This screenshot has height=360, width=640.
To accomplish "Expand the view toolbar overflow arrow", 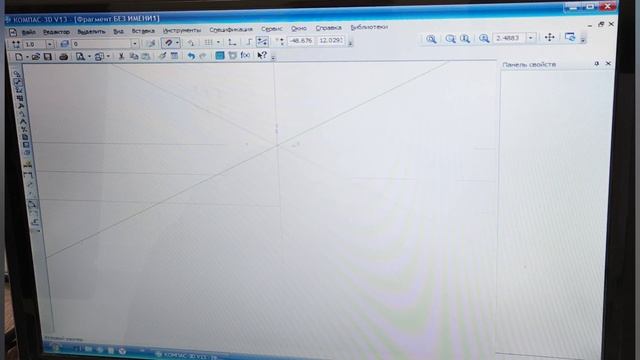I will (583, 39).
